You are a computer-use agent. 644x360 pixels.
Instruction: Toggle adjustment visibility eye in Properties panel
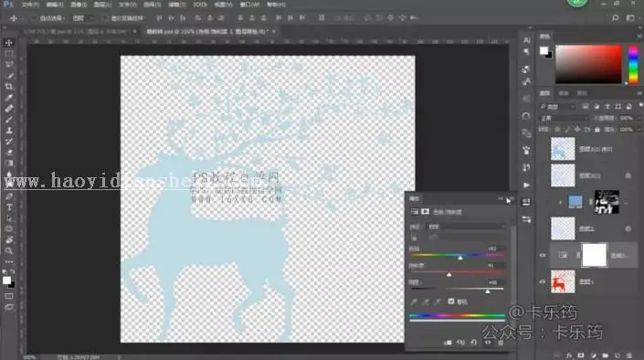coord(488,343)
